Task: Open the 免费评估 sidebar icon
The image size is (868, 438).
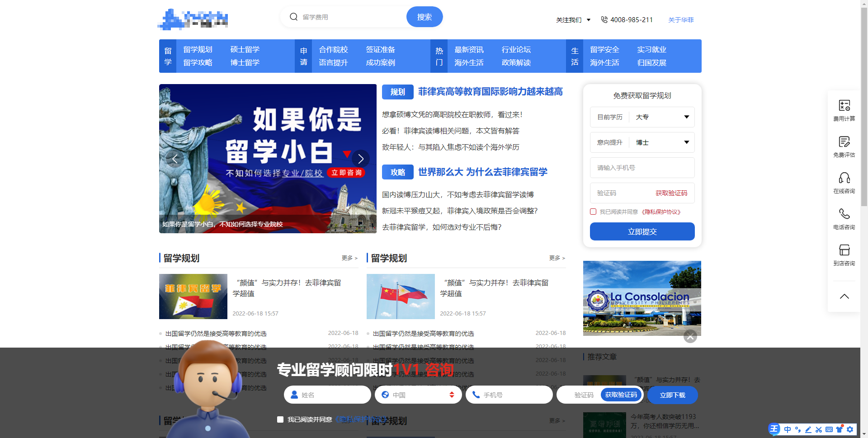Action: coord(844,141)
